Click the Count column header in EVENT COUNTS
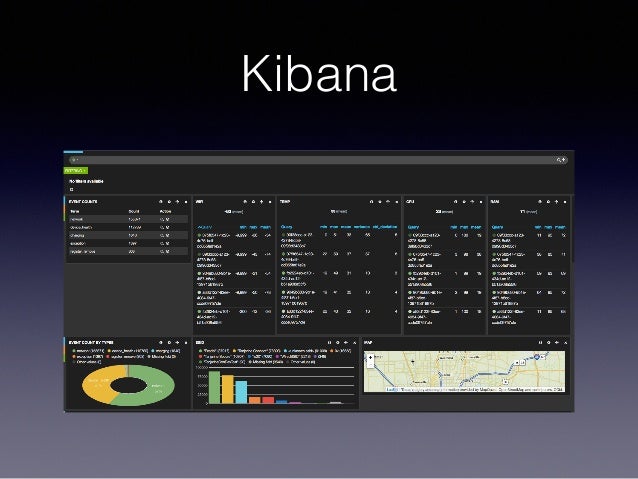The height and width of the screenshot is (479, 638). [134, 211]
